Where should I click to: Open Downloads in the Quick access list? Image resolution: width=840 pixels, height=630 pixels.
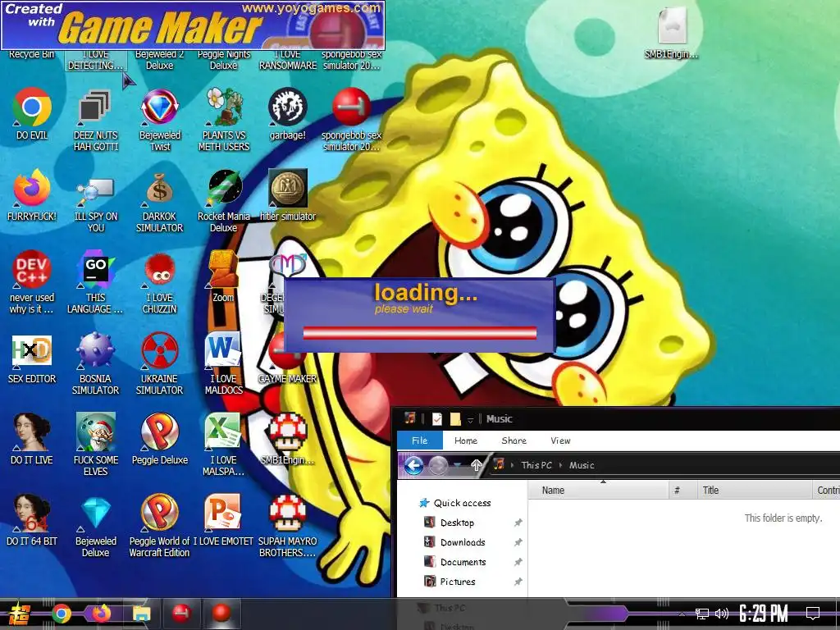coord(463,542)
